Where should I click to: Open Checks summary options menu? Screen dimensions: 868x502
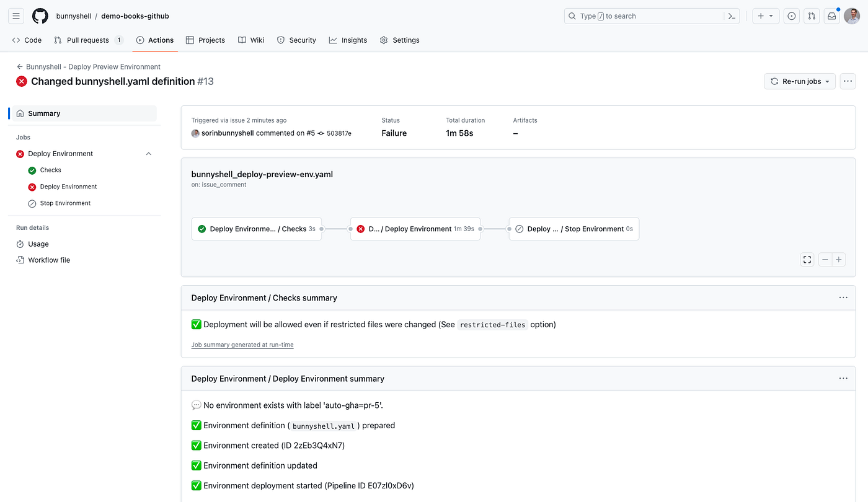[843, 297]
